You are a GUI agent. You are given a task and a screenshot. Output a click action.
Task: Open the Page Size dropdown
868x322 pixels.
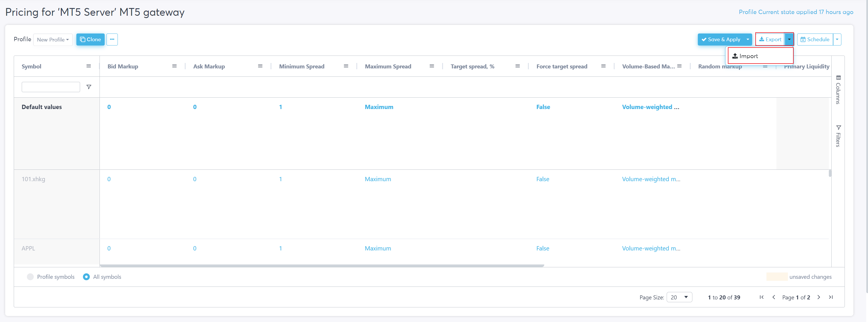tap(679, 297)
